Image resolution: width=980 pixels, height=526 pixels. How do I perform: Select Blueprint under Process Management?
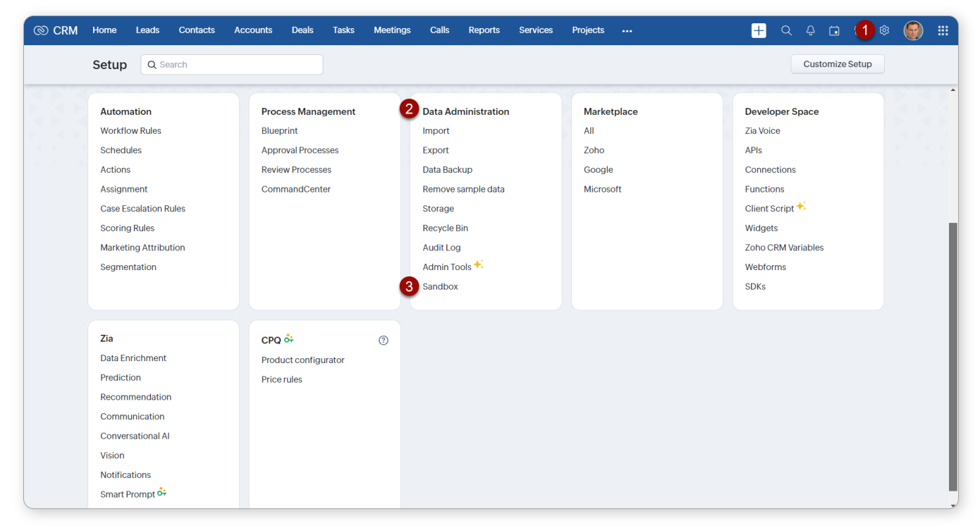[279, 131]
